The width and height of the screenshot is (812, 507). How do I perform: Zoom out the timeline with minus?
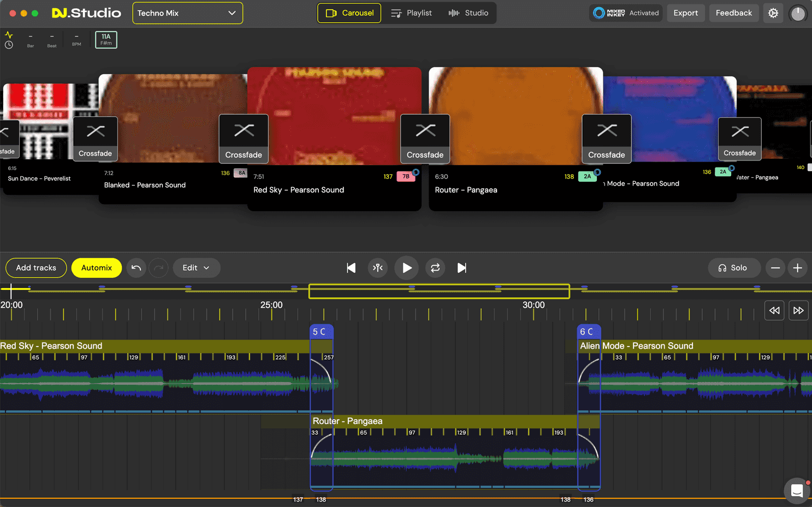point(775,268)
